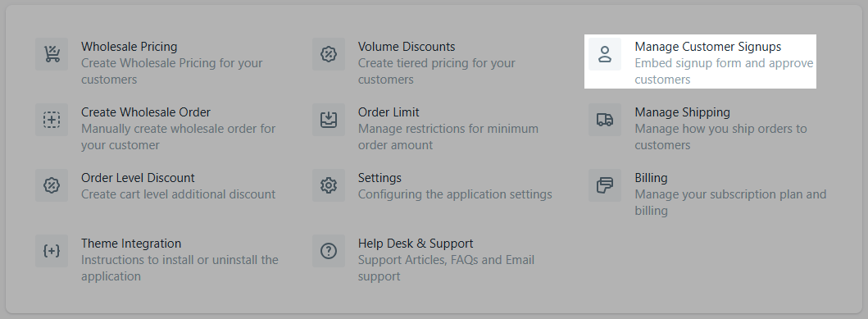This screenshot has width=868, height=319.
Task: Open the Wholesale Pricing title link
Action: click(x=129, y=47)
